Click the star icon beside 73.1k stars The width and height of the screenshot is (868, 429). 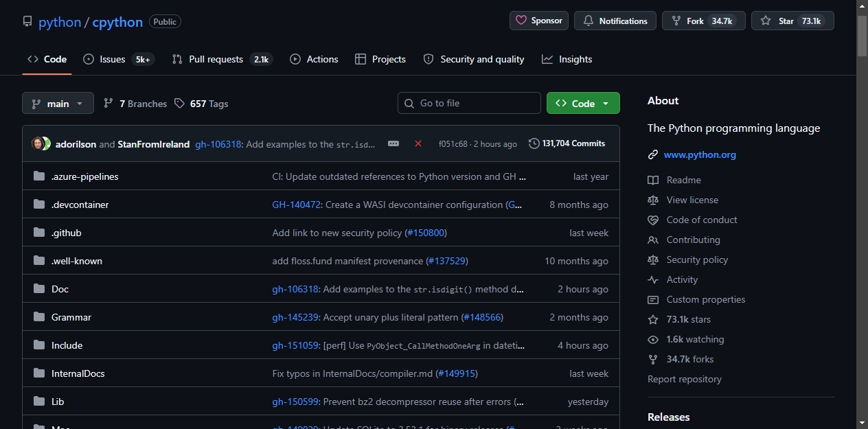point(653,319)
